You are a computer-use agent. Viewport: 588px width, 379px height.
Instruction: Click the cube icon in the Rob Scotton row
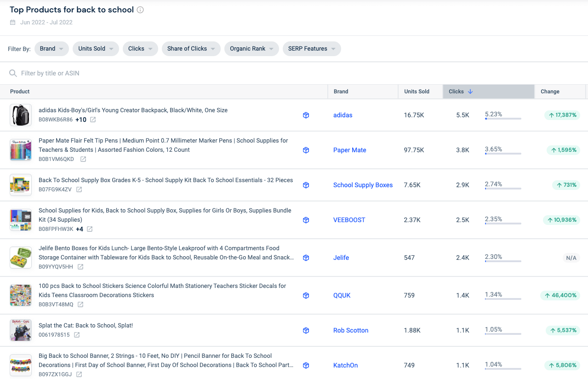click(306, 330)
